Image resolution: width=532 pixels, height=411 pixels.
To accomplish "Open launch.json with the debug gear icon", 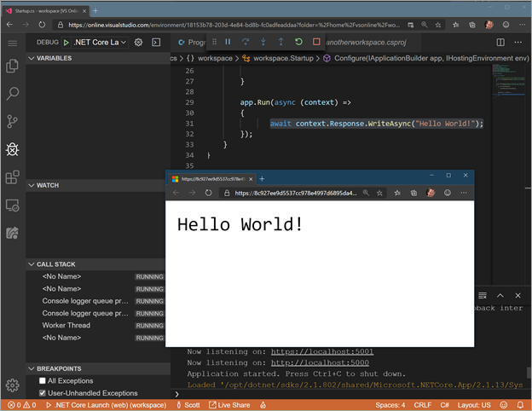I will click(138, 43).
